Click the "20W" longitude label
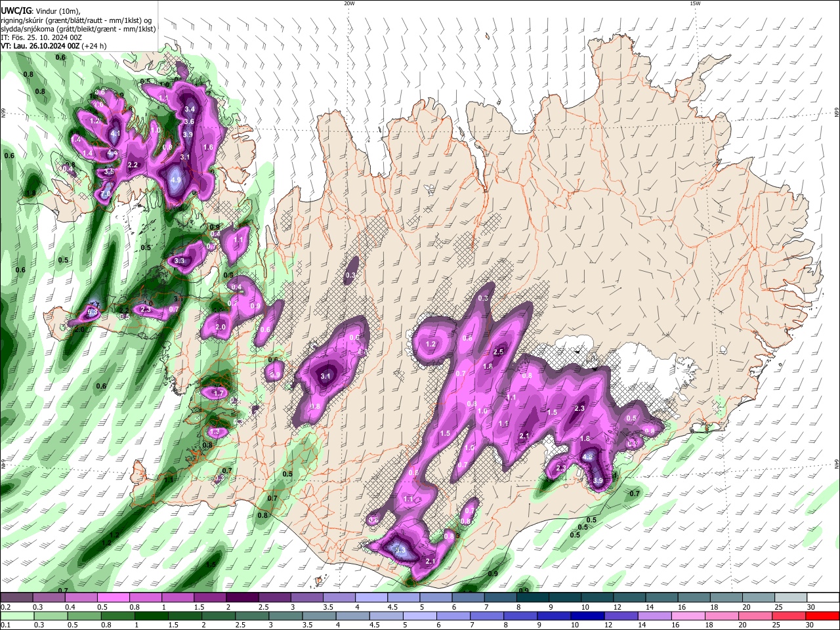 click(x=349, y=3)
